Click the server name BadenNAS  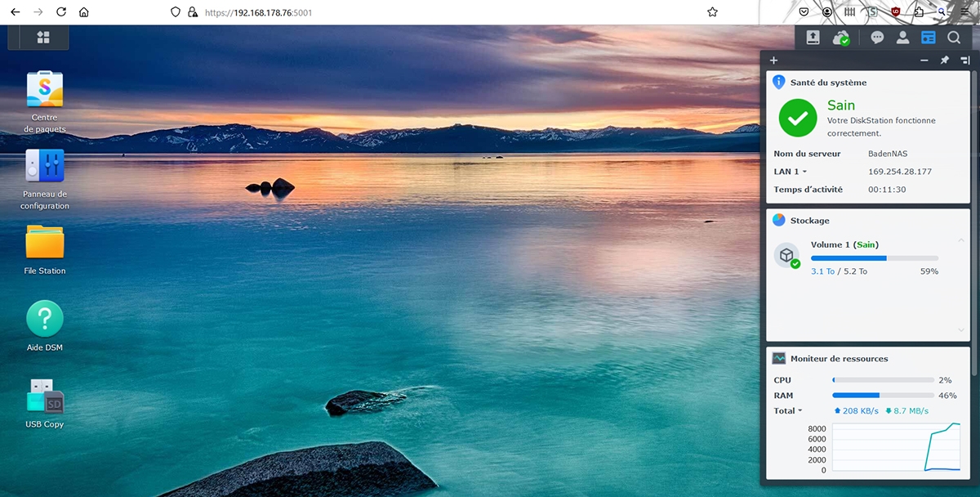(888, 154)
